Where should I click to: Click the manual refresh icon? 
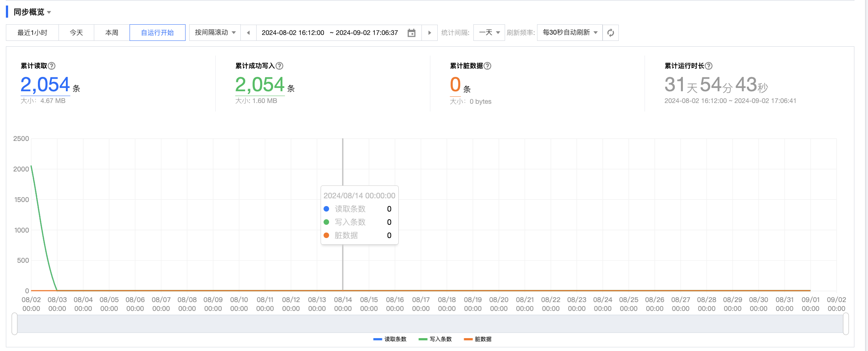point(610,33)
